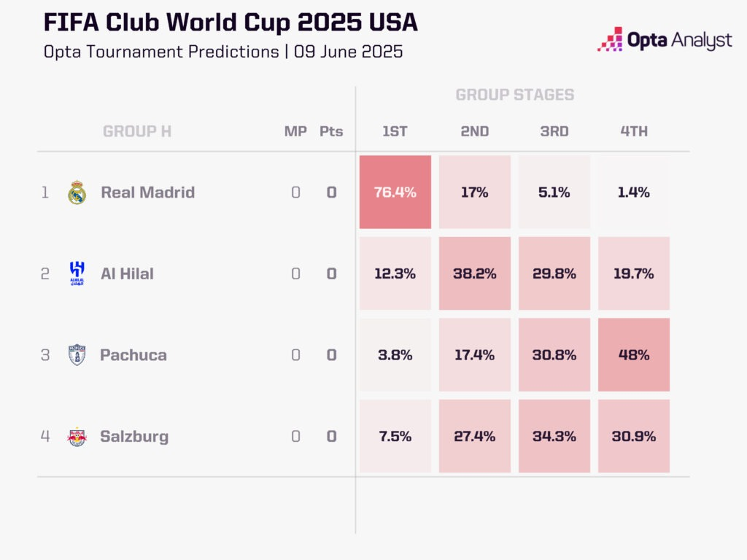Click the Salzburg Red Bull logo
747x560 pixels.
[x=77, y=437]
